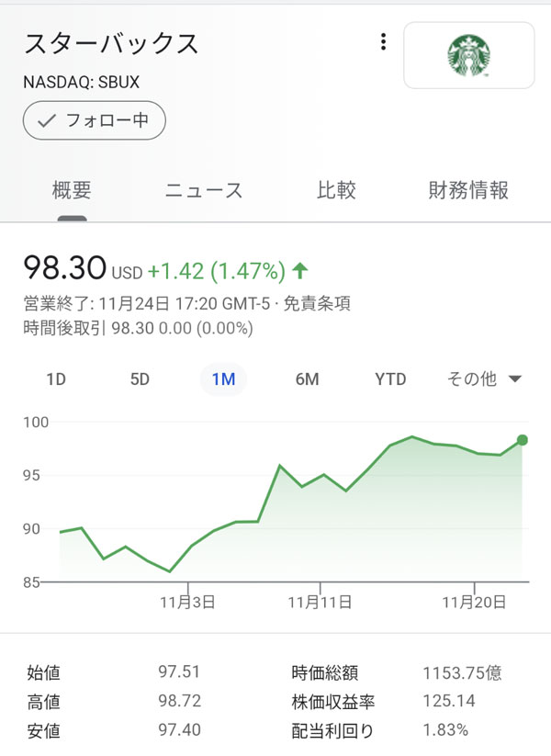Select the 5D chart range

[x=140, y=379]
